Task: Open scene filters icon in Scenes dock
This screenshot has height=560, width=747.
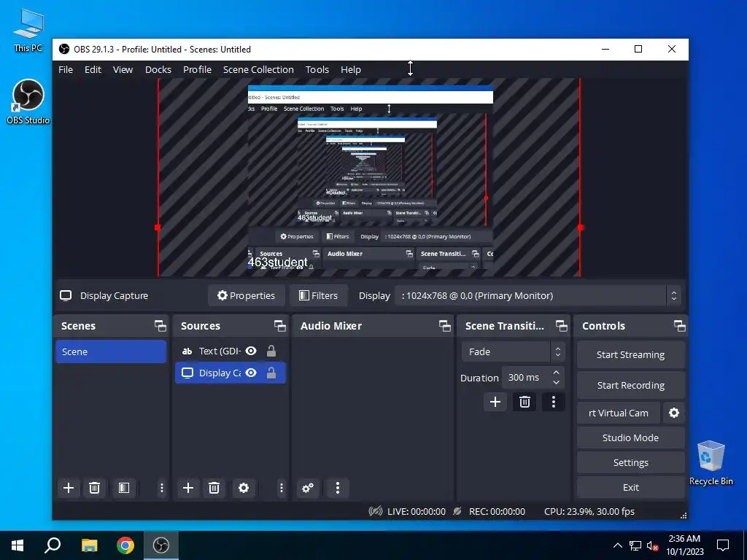Action: (x=124, y=488)
